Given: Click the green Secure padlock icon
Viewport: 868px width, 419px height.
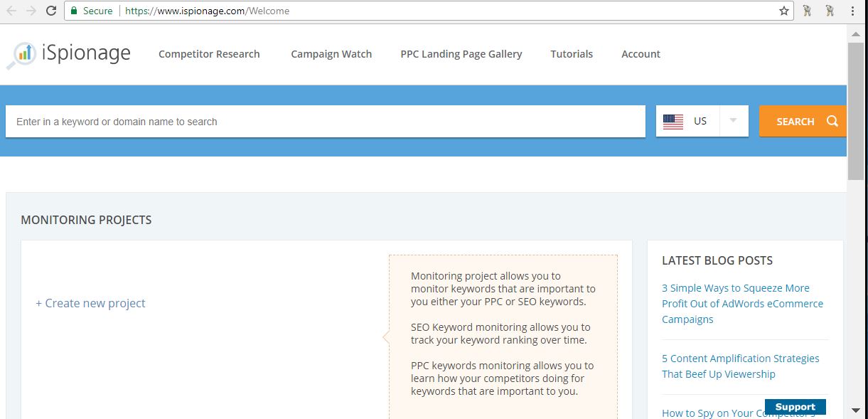Looking at the screenshot, I should coord(73,11).
